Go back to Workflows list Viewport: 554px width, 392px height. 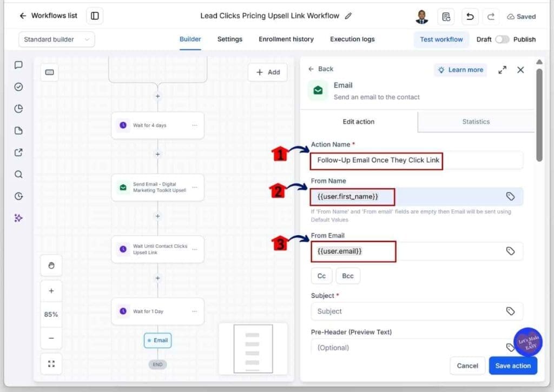click(x=48, y=16)
